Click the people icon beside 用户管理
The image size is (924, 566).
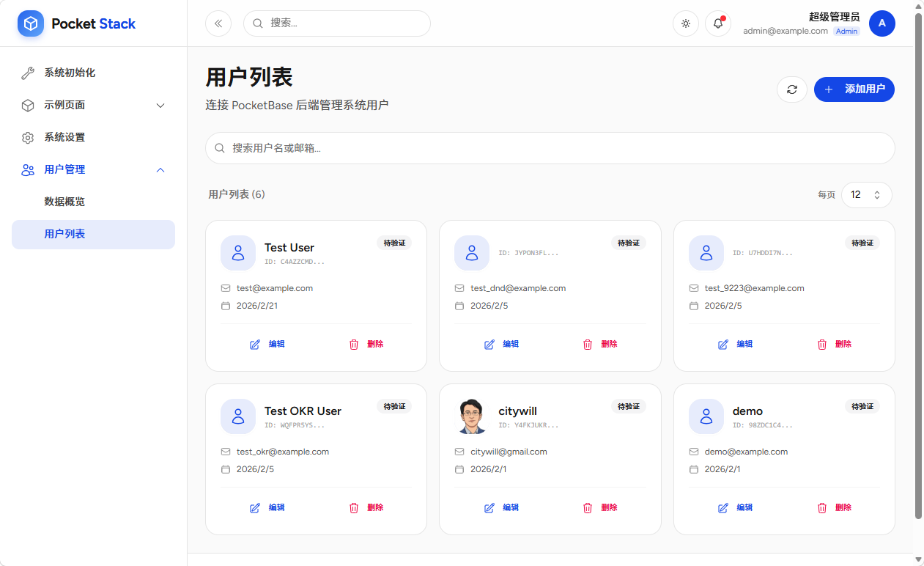pos(28,169)
